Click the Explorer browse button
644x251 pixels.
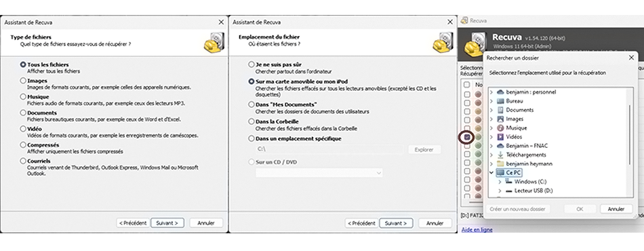424,149
